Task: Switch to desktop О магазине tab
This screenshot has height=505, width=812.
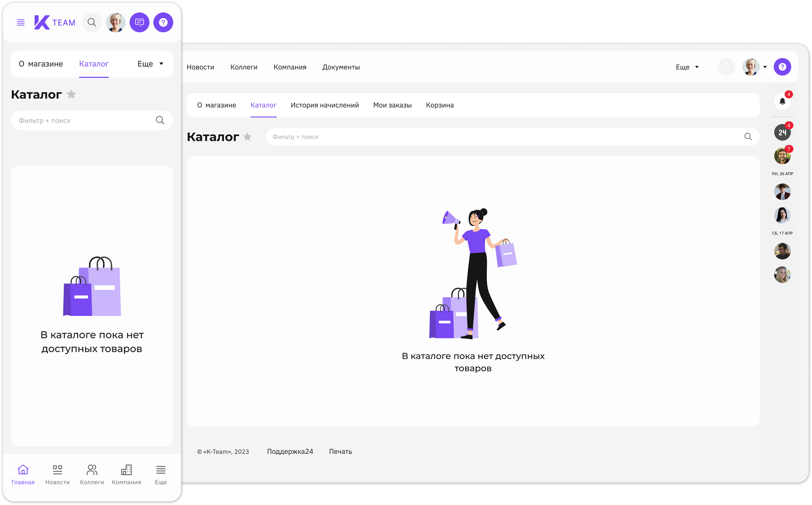Action: pyautogui.click(x=216, y=105)
